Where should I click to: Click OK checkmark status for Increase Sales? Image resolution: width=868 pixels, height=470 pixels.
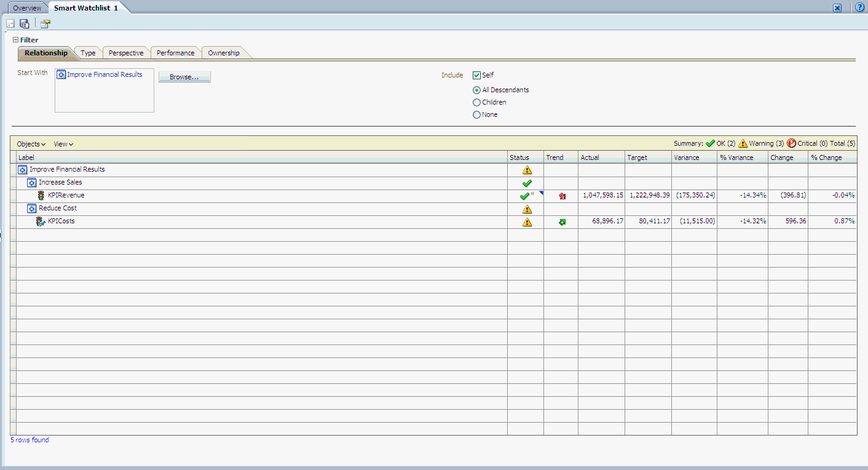click(527, 183)
